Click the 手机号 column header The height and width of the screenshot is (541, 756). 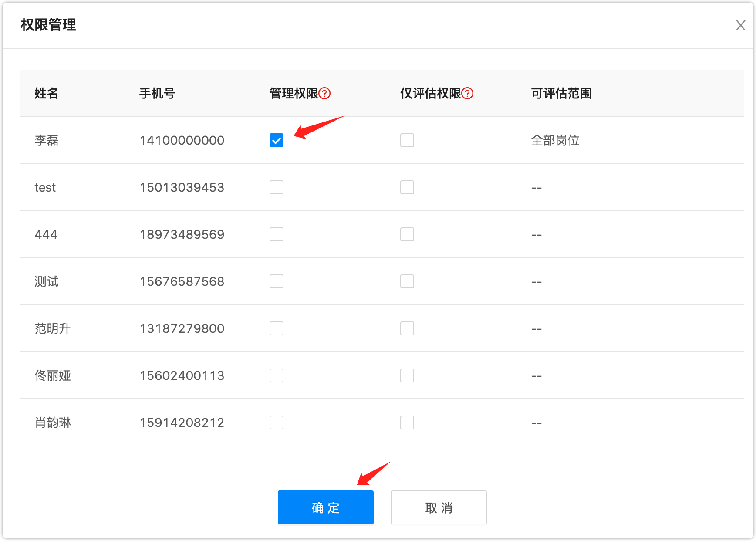(157, 93)
